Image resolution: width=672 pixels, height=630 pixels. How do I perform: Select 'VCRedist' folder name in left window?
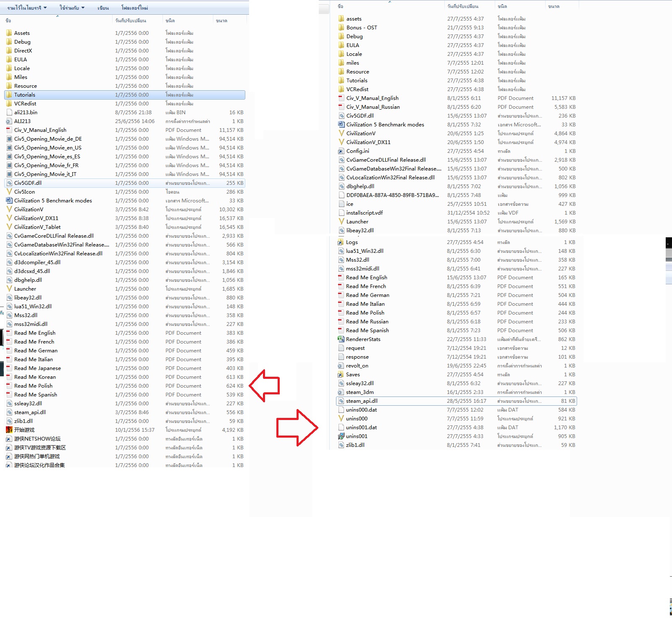pos(25,103)
